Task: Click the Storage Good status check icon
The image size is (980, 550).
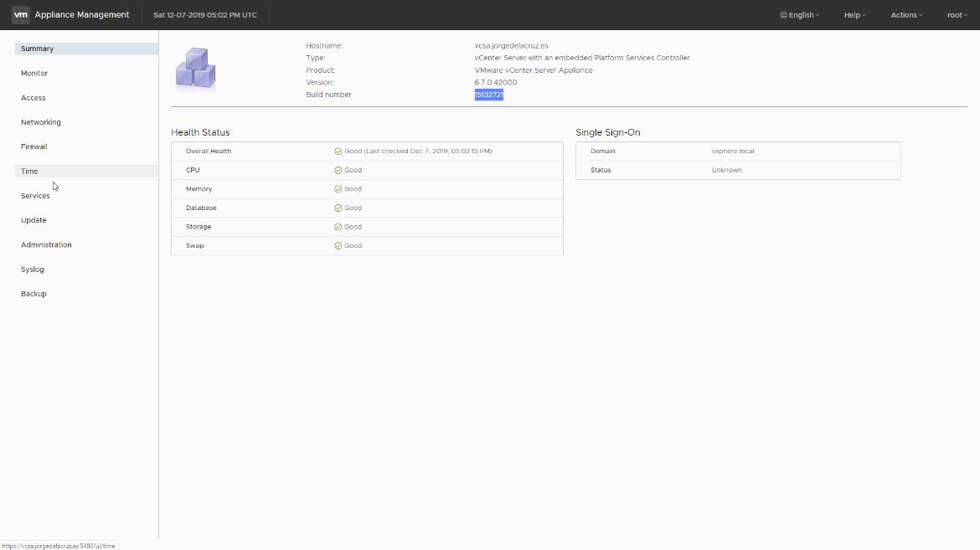Action: click(x=338, y=227)
